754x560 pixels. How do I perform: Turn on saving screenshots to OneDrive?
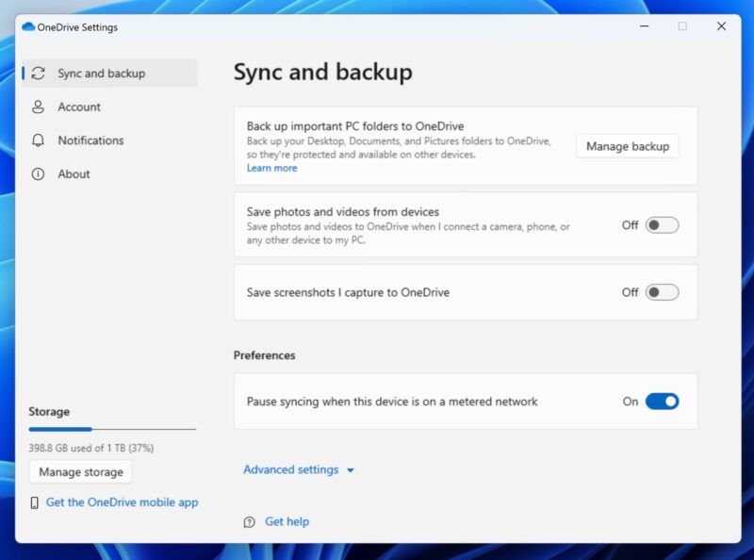click(661, 292)
